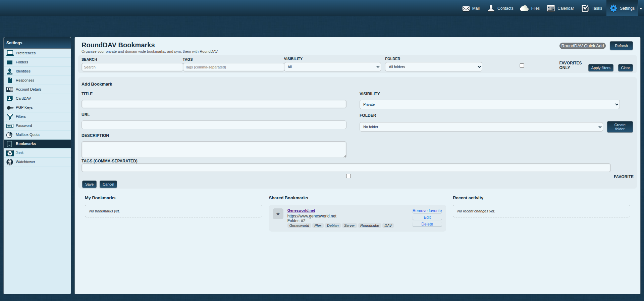The width and height of the screenshot is (644, 301).
Task: Click the PGP Keys key icon
Action: pos(10,108)
